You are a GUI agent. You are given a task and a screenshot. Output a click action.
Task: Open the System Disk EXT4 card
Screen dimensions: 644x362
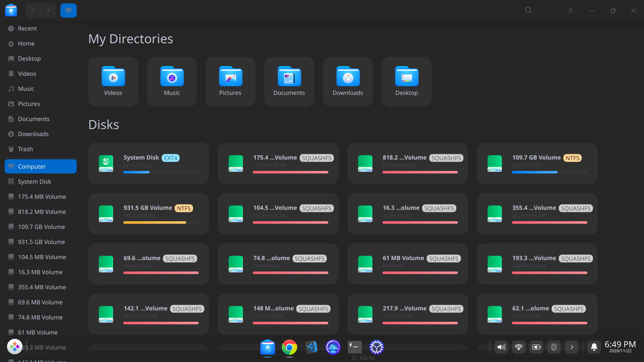click(148, 163)
